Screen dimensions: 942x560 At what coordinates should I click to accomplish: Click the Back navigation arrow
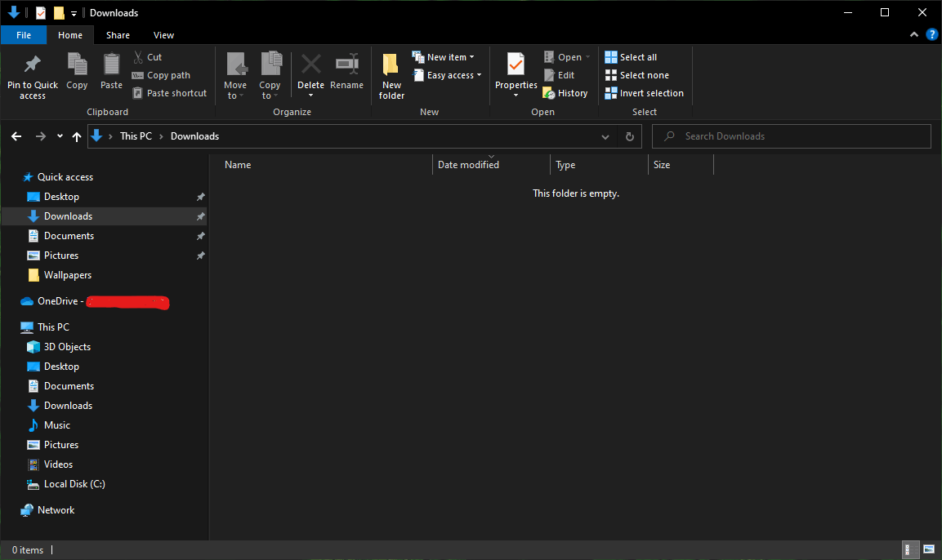(x=16, y=137)
